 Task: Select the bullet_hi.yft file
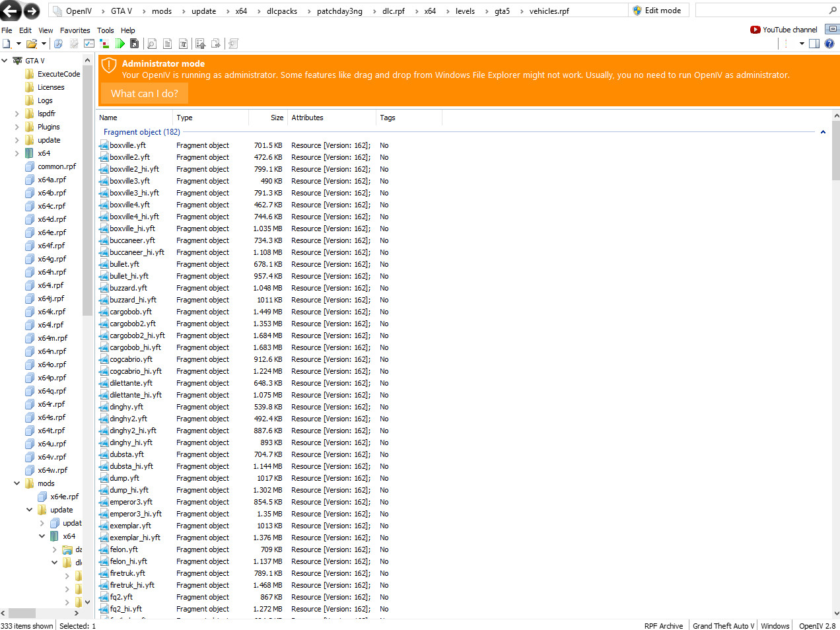point(129,276)
